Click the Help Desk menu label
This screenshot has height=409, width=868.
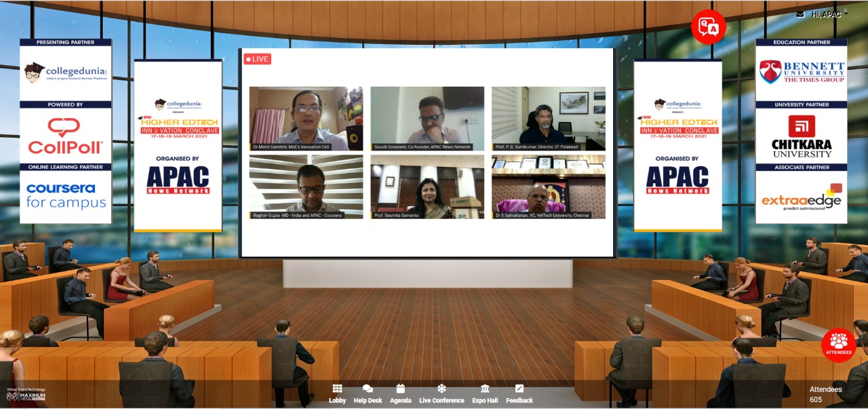368,401
